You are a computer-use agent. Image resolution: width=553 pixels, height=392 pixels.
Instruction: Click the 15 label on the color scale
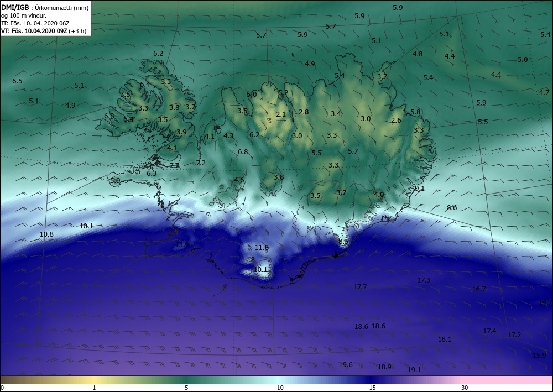click(x=372, y=388)
